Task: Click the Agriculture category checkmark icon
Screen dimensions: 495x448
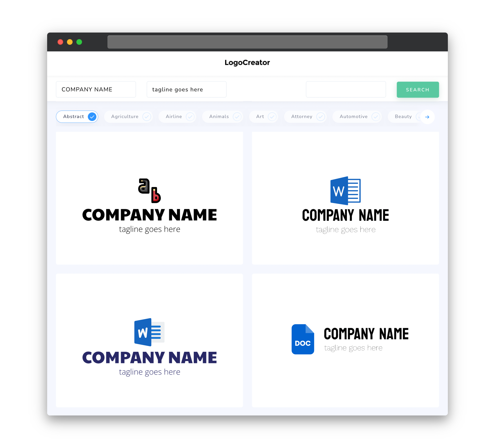Action: [x=146, y=117]
